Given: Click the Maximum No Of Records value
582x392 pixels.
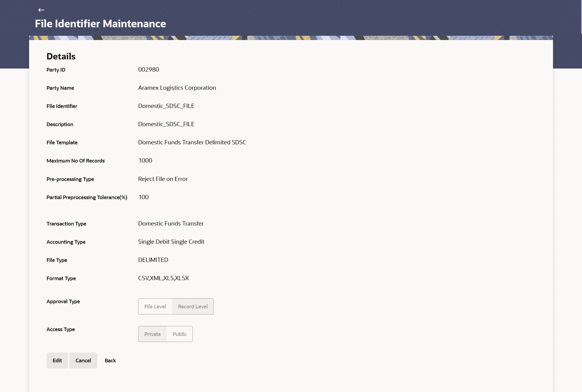Looking at the screenshot, I should pos(145,160).
